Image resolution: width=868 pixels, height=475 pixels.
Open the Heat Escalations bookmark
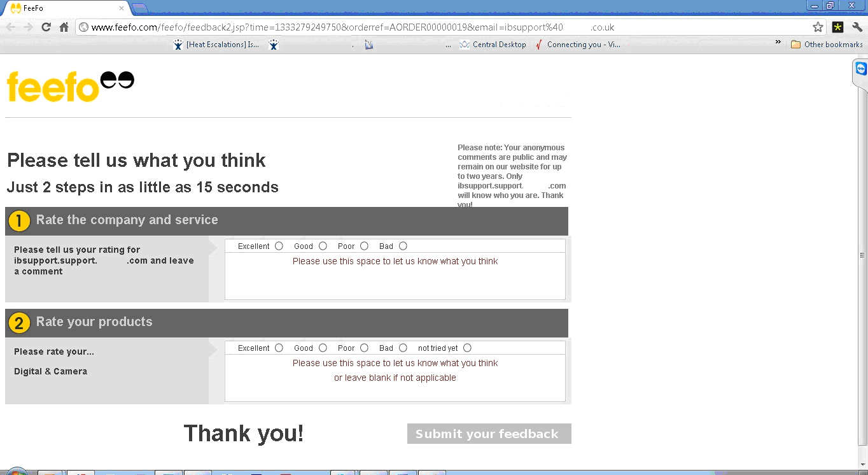click(x=216, y=45)
